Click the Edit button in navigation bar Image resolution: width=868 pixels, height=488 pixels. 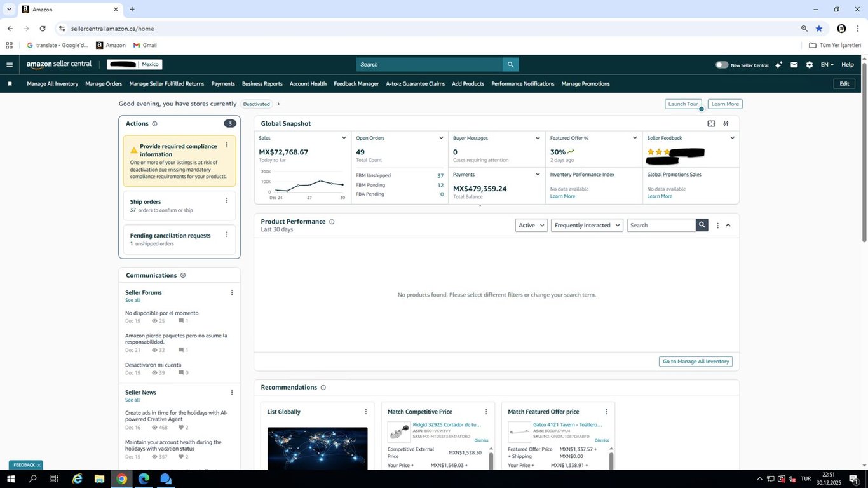[x=844, y=84]
